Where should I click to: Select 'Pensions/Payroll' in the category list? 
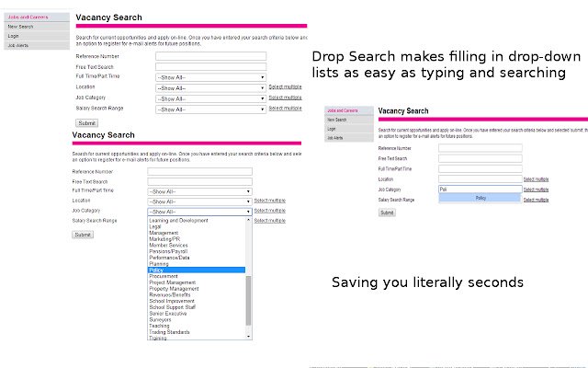click(197, 251)
